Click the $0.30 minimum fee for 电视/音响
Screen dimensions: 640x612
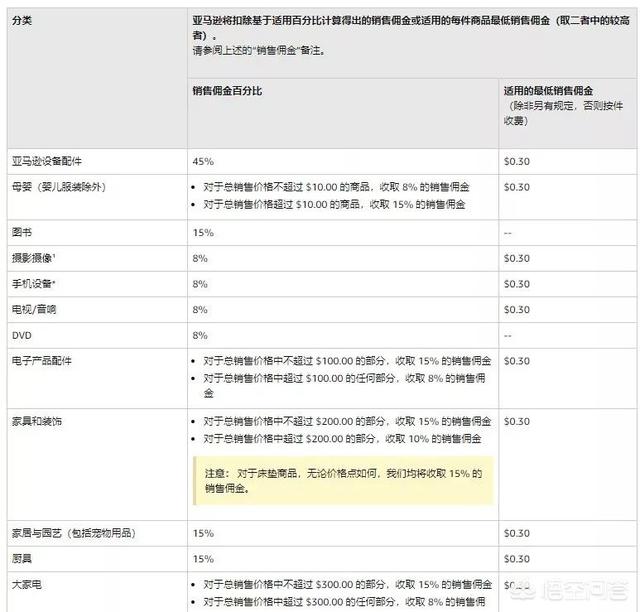[x=517, y=310]
